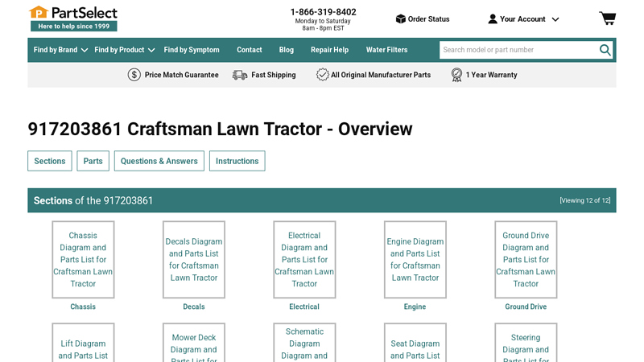Image resolution: width=644 pixels, height=362 pixels.
Task: Expand the Find by Product menu
Action: [125, 50]
